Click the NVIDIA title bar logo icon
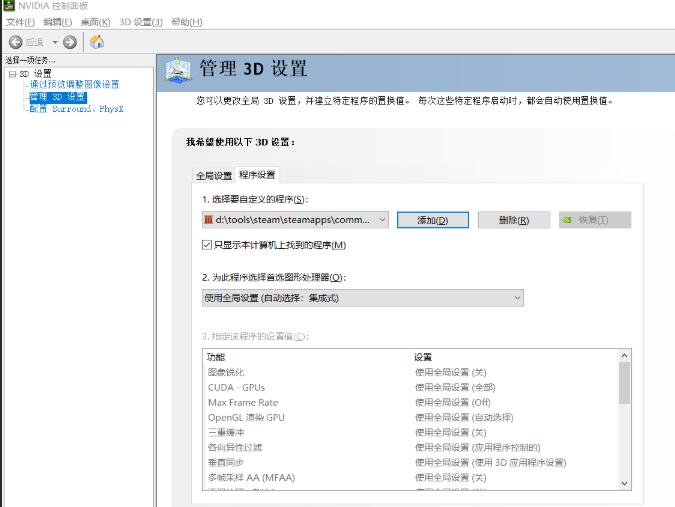Screen dimensions: 675x507 click(9, 7)
